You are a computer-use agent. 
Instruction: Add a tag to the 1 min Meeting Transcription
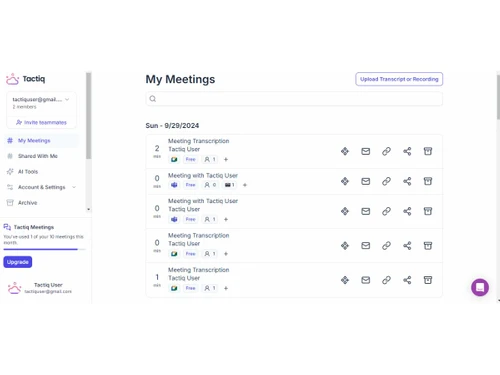pos(226,288)
